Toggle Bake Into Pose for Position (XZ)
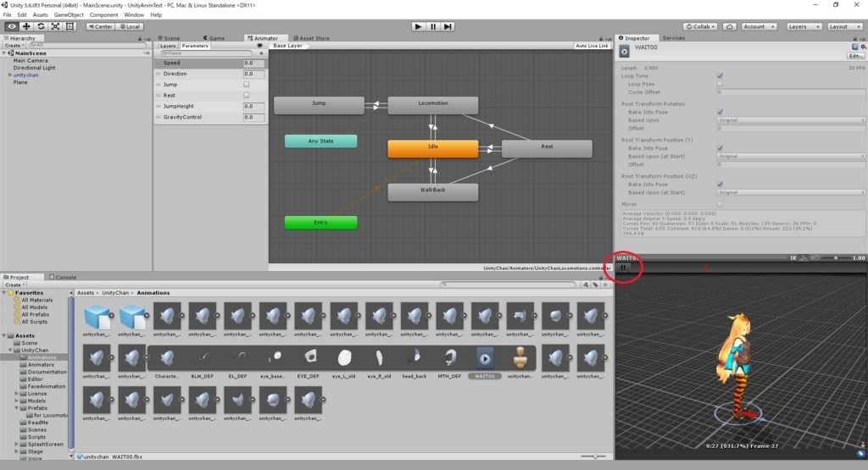 point(720,184)
